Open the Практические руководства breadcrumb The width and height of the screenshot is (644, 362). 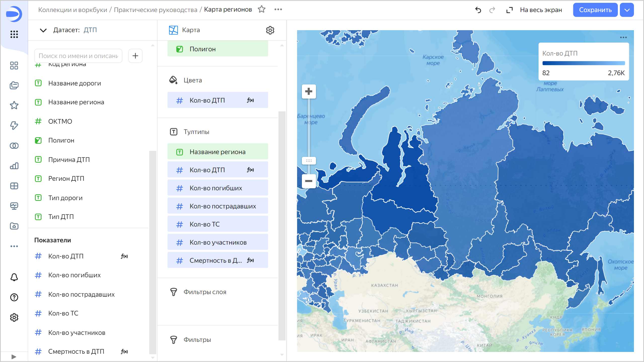pos(155,10)
